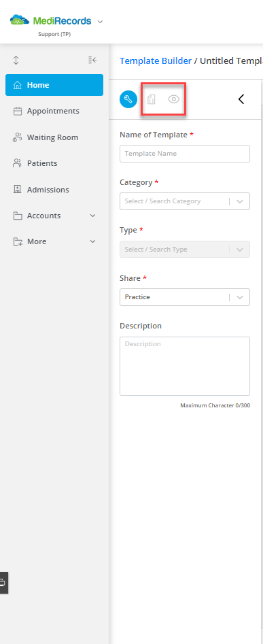Navigate to Patients

click(x=54, y=163)
